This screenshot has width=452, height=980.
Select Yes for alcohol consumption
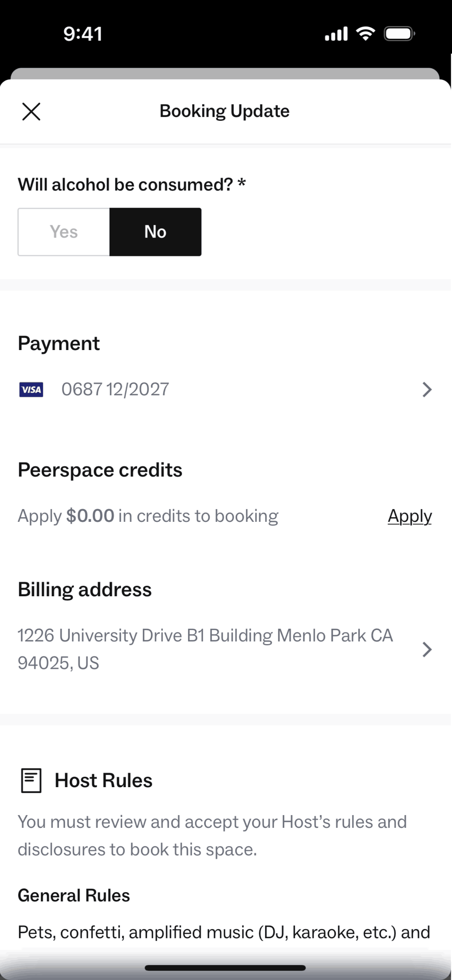[64, 232]
